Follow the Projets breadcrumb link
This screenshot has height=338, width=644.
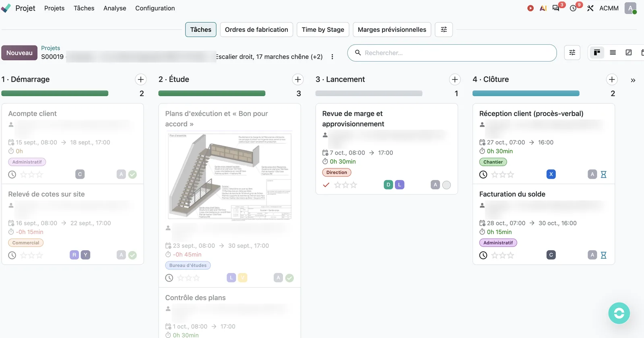[50, 48]
